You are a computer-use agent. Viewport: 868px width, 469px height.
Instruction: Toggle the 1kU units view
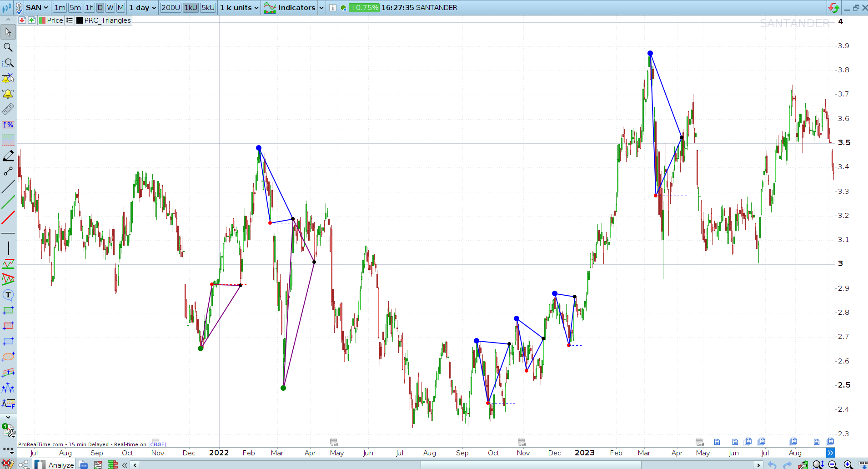tap(191, 8)
